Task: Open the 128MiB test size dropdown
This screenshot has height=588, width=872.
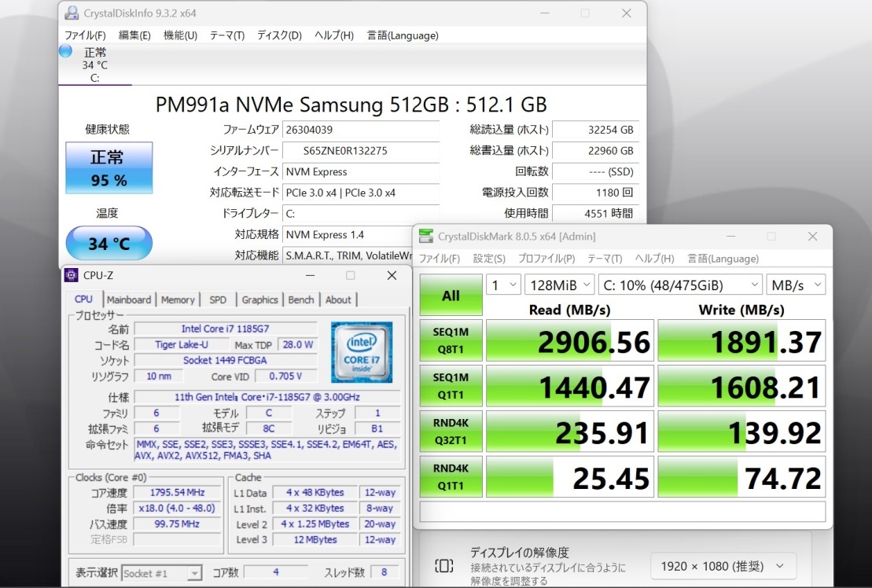Action: click(x=560, y=285)
